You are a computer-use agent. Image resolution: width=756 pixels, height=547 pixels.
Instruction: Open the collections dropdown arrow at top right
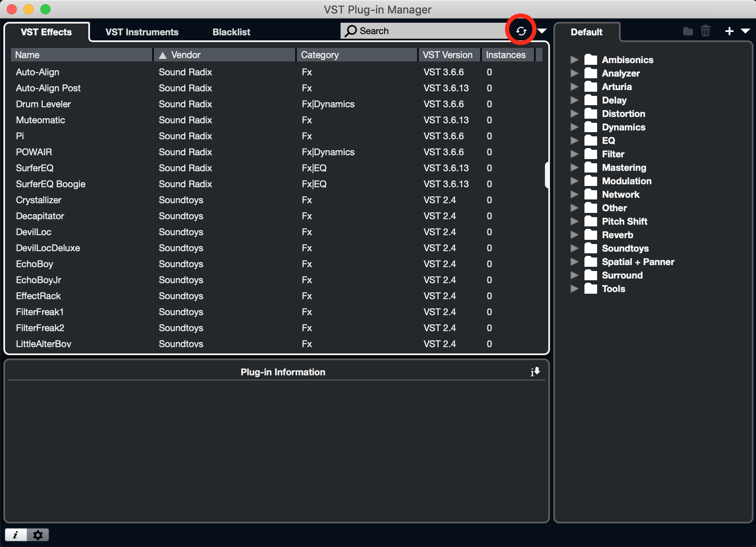[x=745, y=31]
